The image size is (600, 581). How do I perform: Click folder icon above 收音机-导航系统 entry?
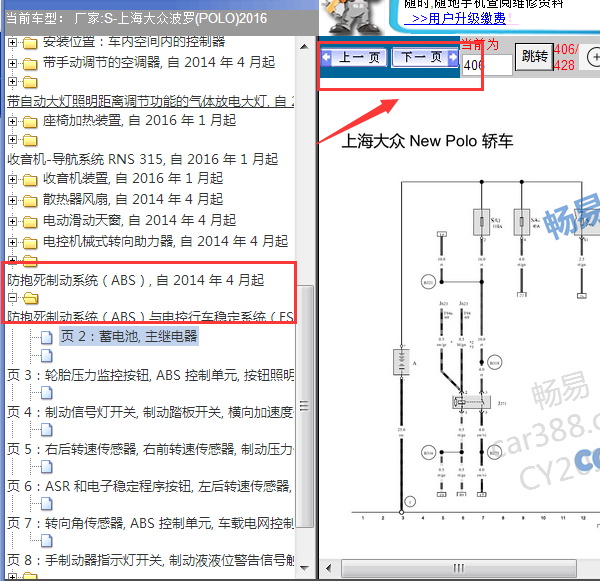tap(30, 140)
